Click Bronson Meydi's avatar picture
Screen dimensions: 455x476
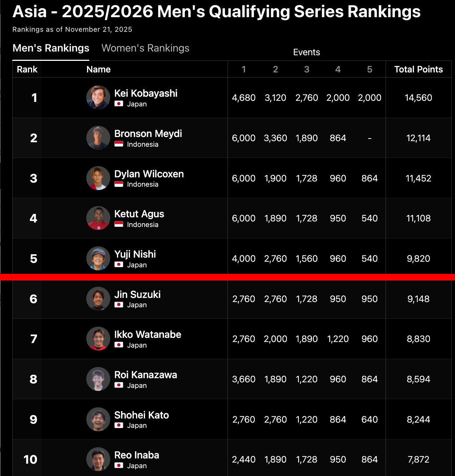coord(98,138)
